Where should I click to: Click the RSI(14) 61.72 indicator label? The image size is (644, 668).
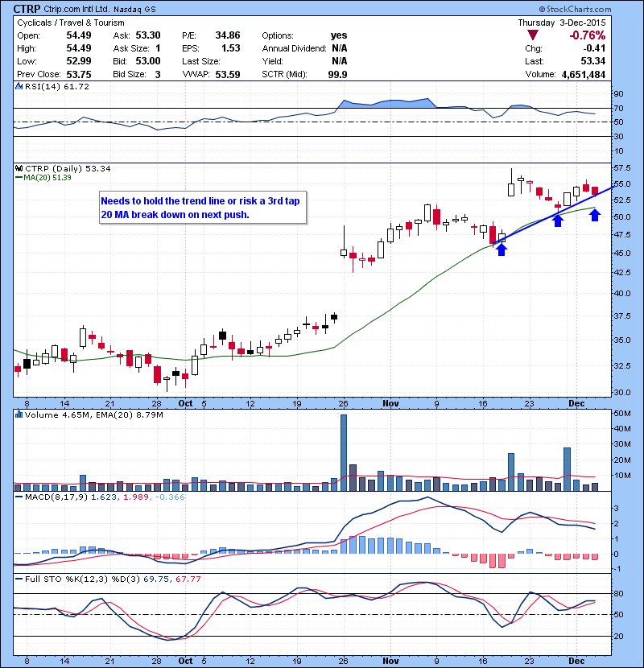[56, 86]
